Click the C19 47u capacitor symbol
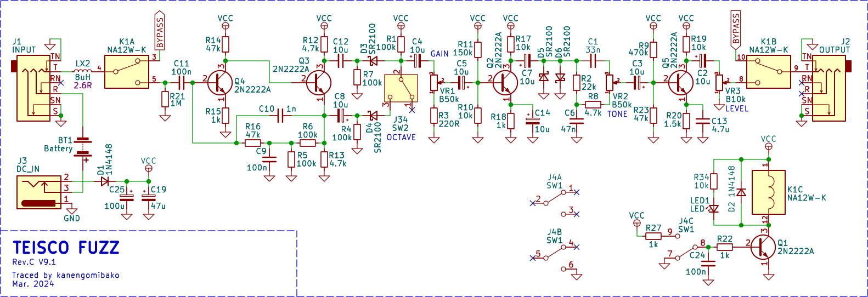868x297 pixels. pos(149,198)
